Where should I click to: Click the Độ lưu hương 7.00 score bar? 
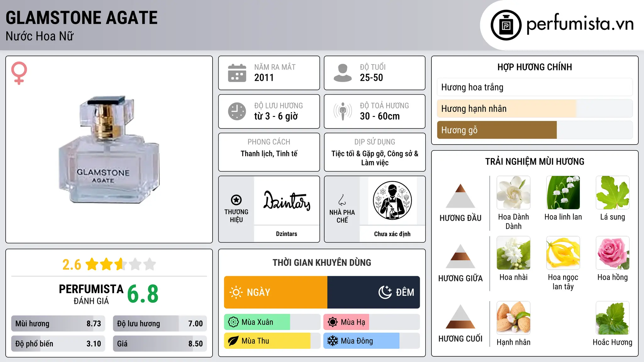[160, 323]
